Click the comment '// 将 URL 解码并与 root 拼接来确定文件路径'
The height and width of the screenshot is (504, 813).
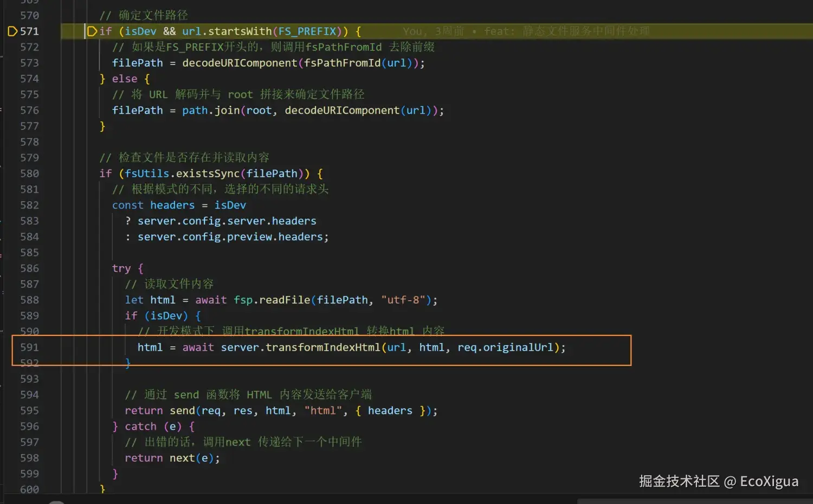(x=238, y=94)
